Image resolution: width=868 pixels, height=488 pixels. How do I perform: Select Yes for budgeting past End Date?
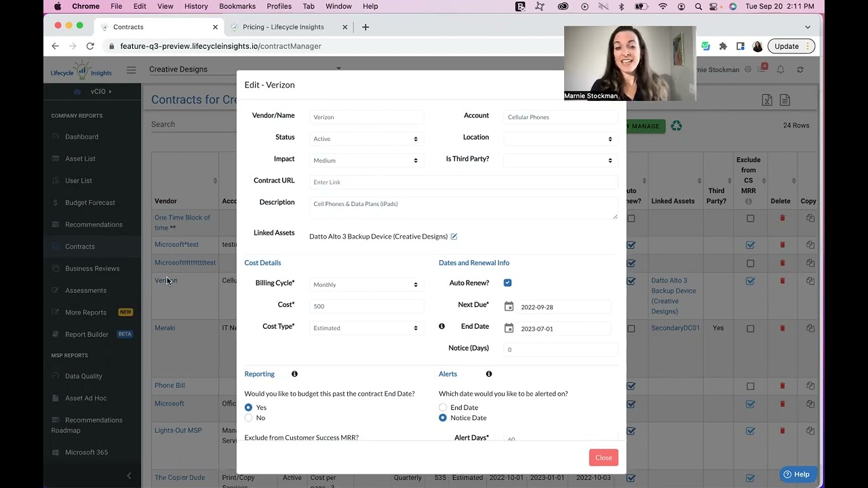point(248,407)
